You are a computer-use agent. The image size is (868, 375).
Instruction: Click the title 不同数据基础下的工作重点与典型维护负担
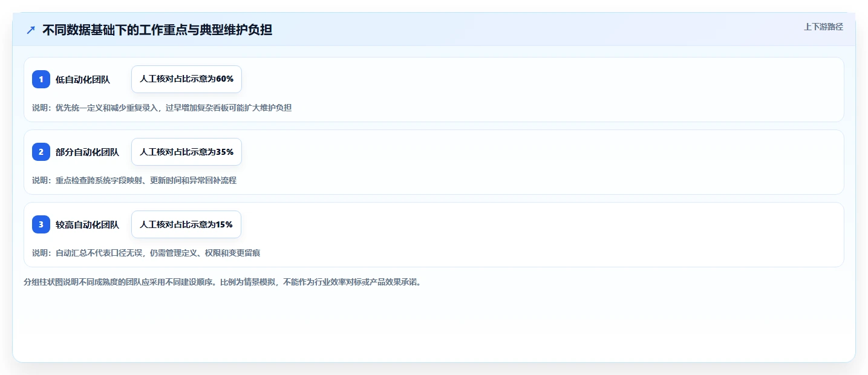pyautogui.click(x=157, y=30)
